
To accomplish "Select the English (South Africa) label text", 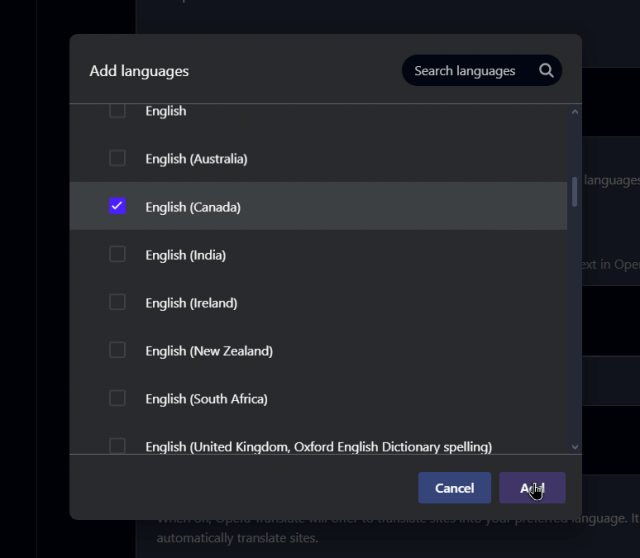I will click(x=207, y=399).
